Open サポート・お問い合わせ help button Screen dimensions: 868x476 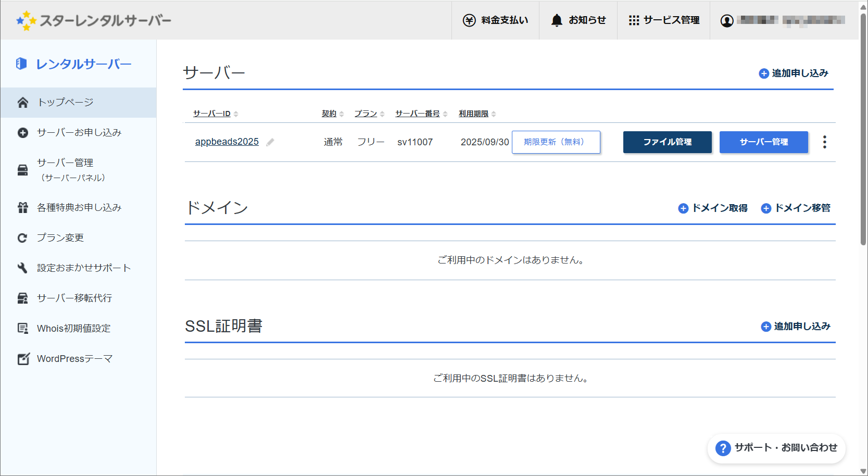click(776, 448)
